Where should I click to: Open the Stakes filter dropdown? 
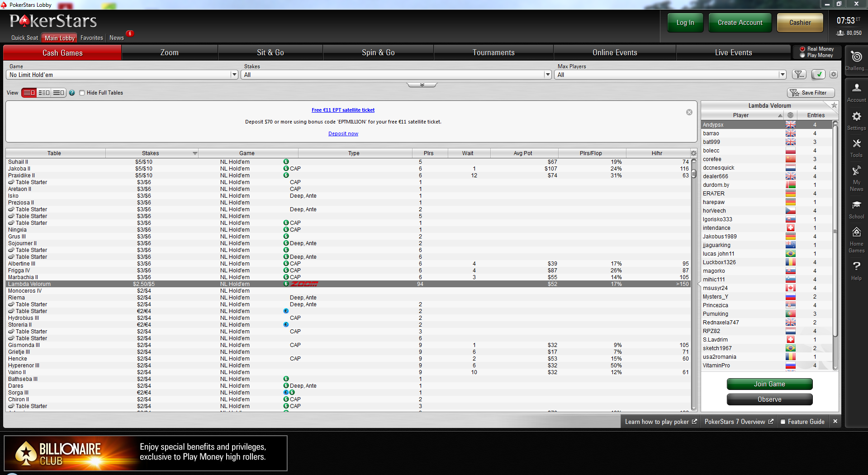click(x=396, y=75)
